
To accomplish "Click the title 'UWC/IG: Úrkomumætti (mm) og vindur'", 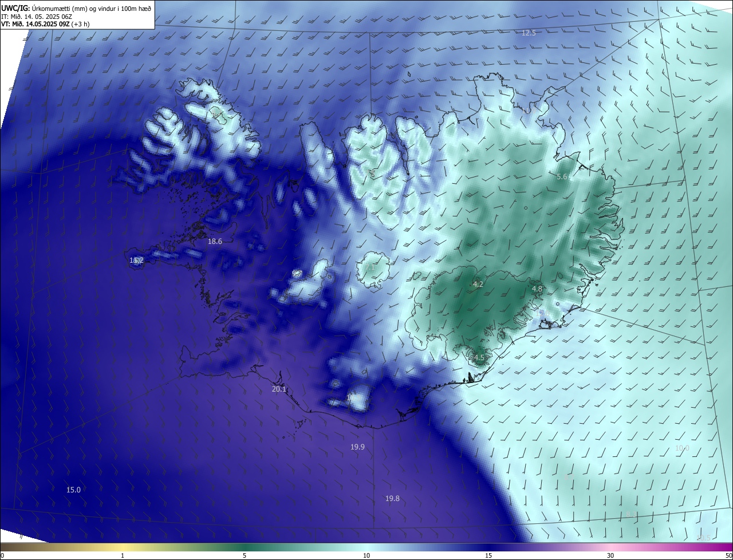I will click(76, 7).
